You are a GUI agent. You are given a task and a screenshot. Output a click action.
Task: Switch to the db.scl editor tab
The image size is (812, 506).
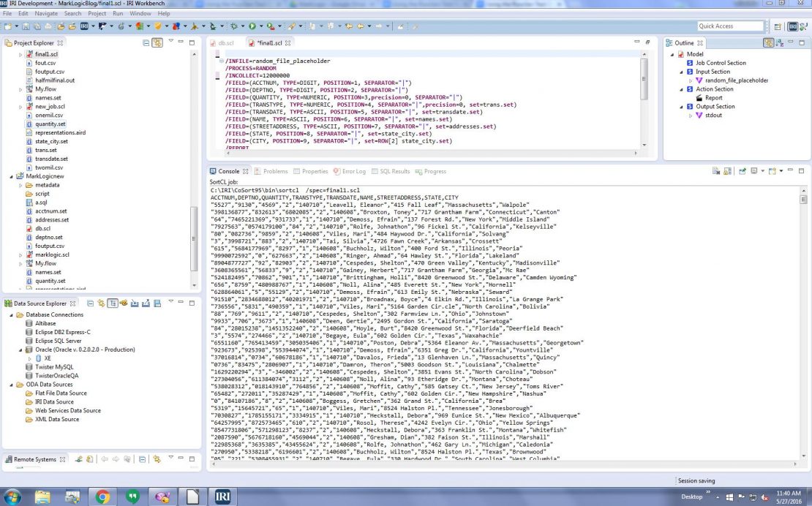[x=222, y=43]
